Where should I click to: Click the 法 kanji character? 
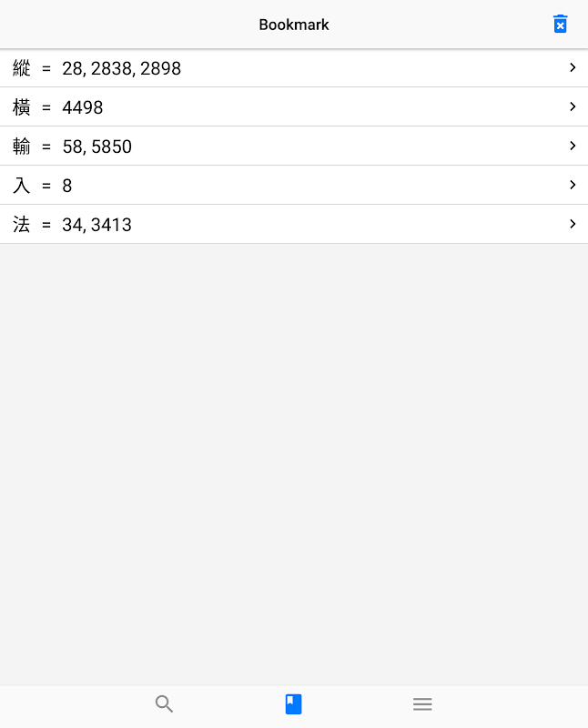[21, 224]
